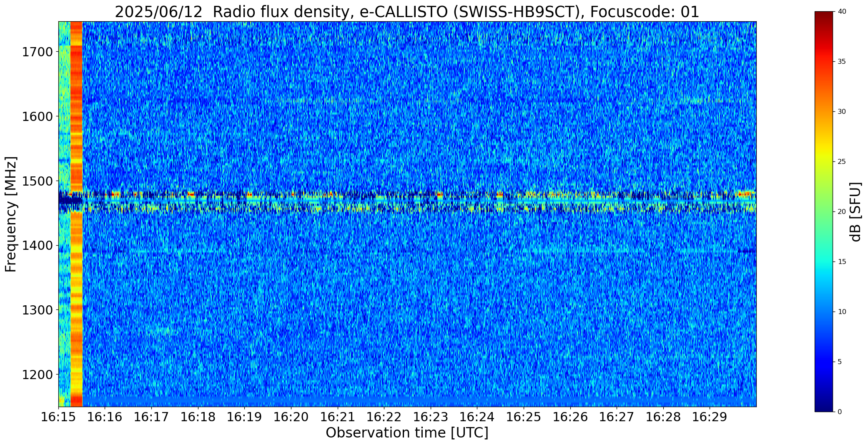
Task: Click the 16:17 time tick label
Action: click(151, 417)
